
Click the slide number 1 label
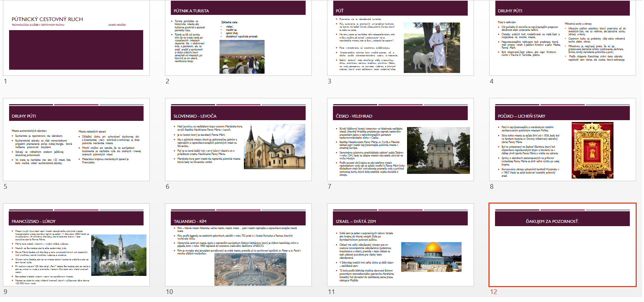coord(5,81)
